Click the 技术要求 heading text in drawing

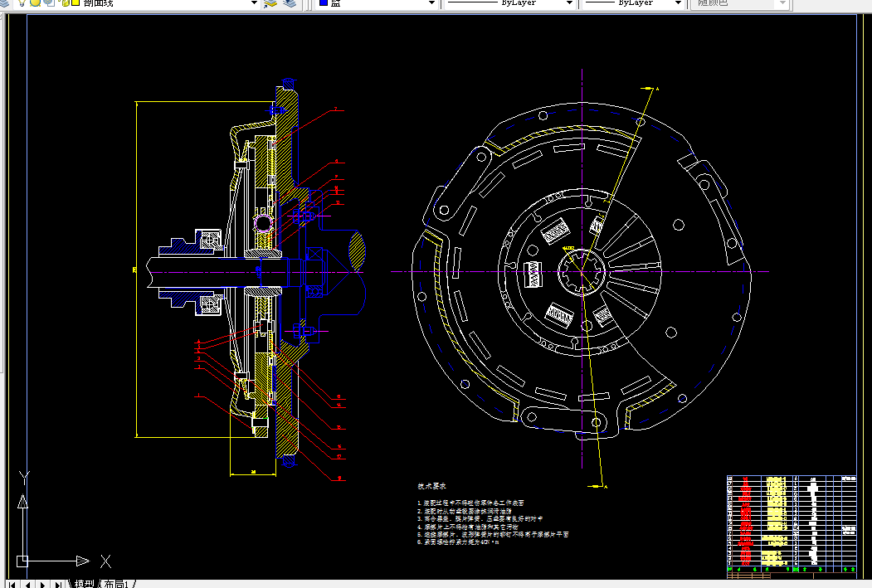(x=431, y=486)
